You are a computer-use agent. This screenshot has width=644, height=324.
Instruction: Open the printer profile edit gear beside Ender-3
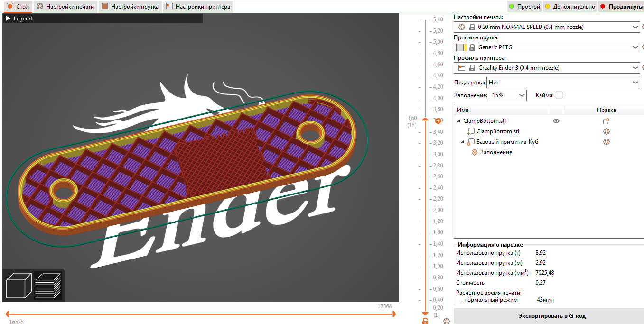(643, 68)
